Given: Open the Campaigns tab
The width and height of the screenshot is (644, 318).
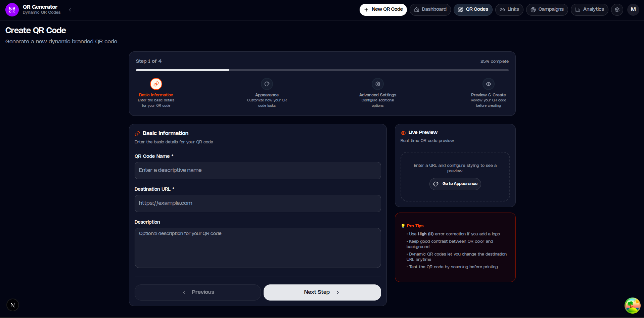Looking at the screenshot, I should [x=547, y=10].
